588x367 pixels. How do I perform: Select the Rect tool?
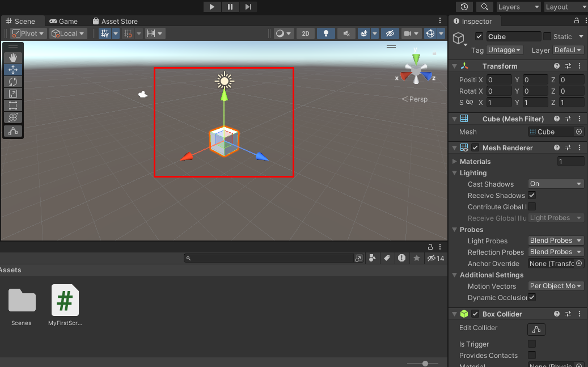coord(13,106)
